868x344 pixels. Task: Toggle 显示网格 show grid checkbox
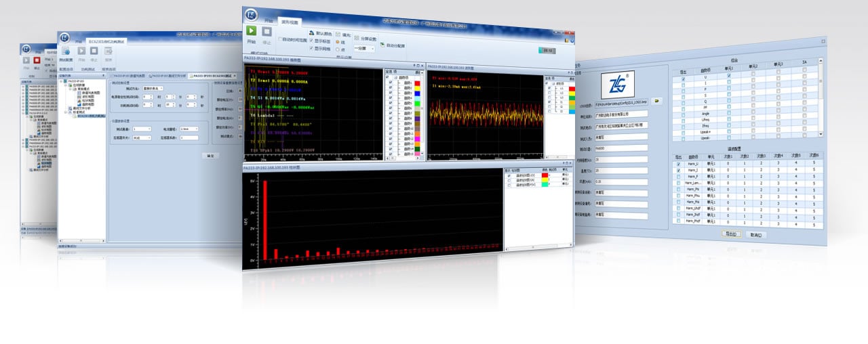click(x=313, y=49)
